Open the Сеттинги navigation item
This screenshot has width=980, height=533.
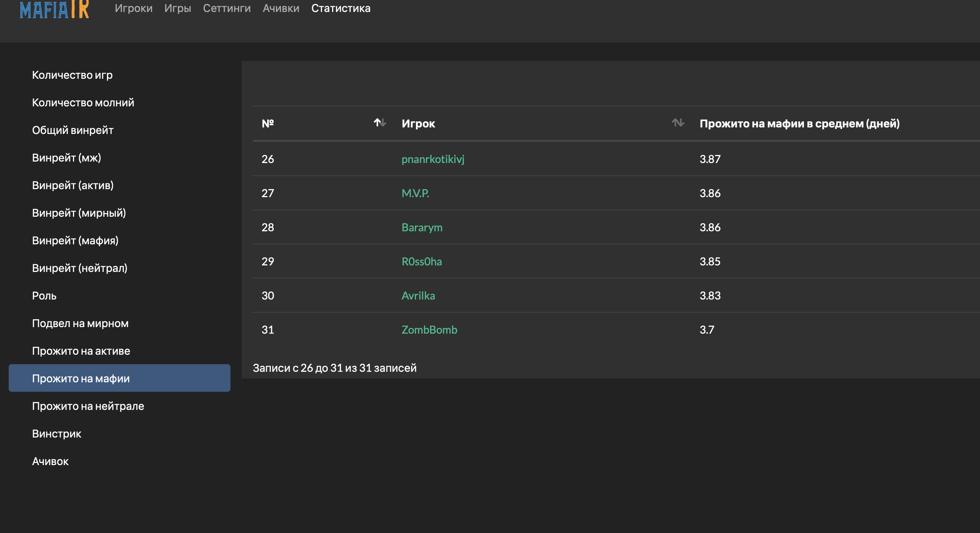[x=227, y=8]
